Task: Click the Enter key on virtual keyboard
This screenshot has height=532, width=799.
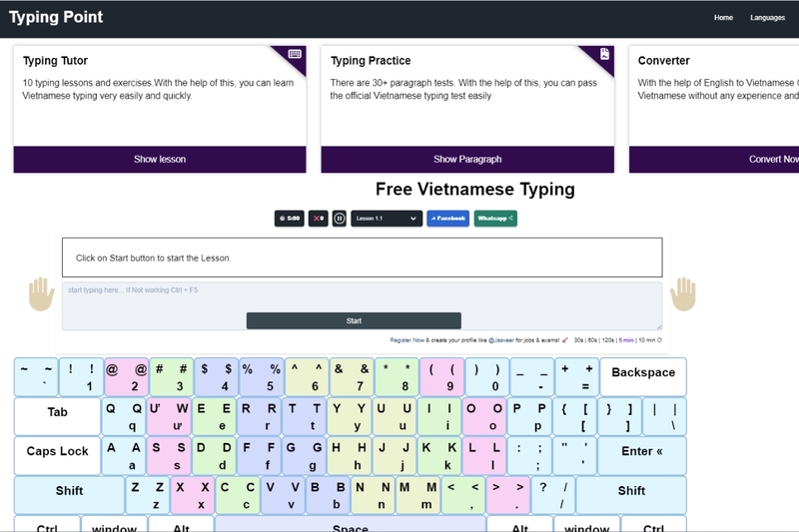Action: 642,455
